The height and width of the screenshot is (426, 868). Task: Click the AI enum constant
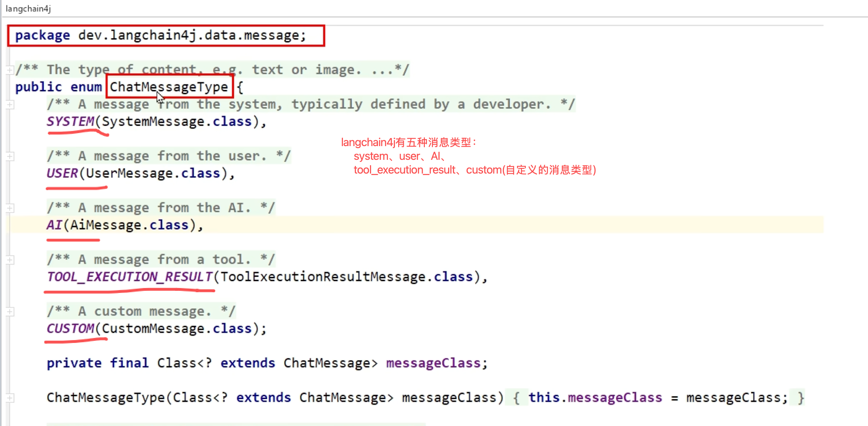pos(55,225)
